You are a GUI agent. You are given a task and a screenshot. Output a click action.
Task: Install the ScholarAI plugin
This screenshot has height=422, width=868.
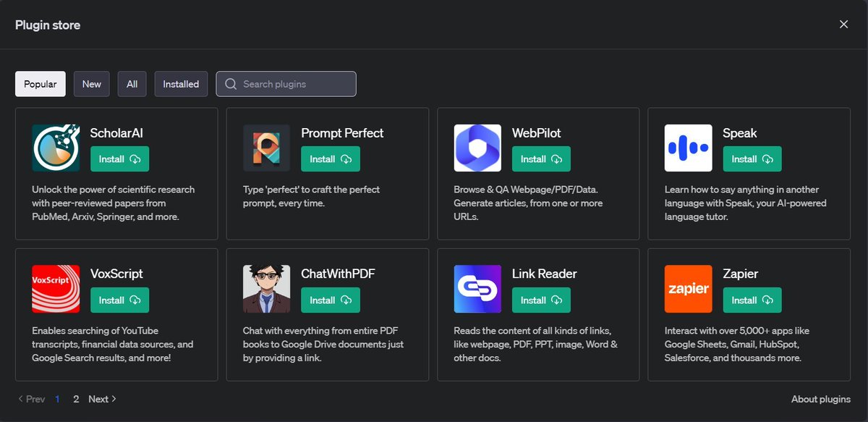(x=119, y=159)
